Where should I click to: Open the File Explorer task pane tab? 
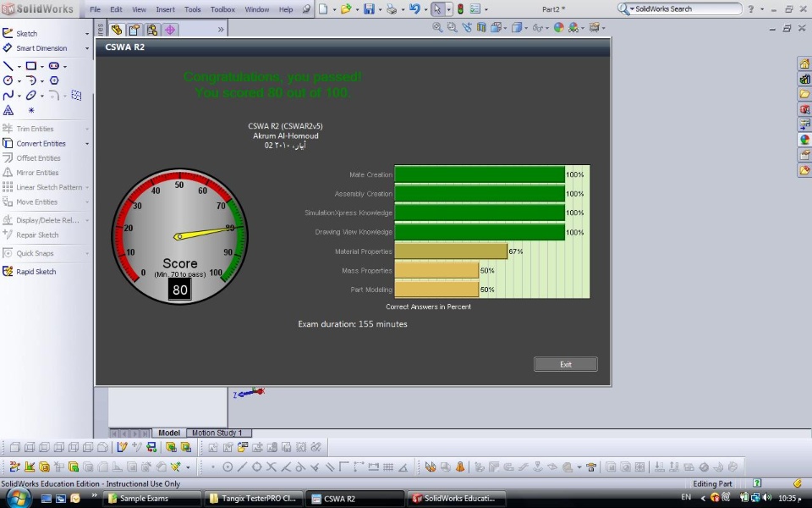pos(804,94)
